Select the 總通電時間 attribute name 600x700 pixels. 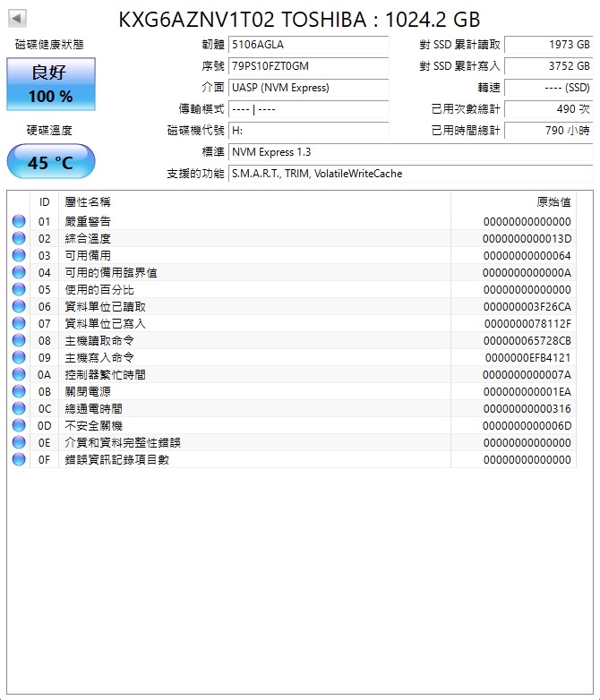click(93, 408)
